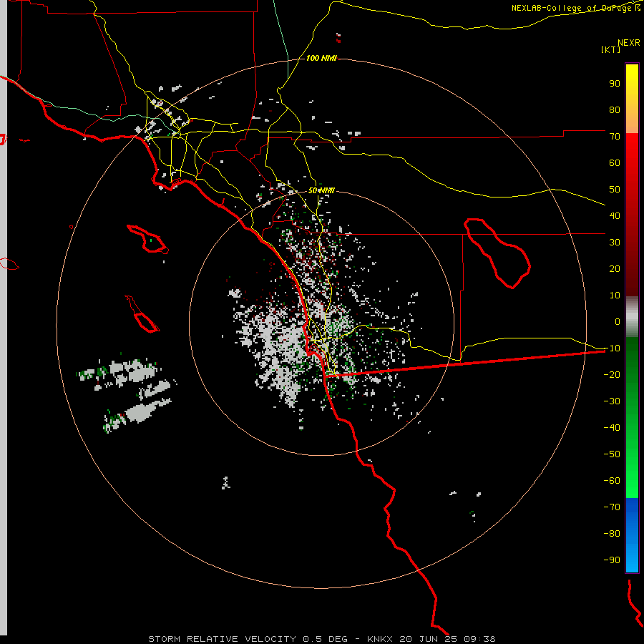Select the -40 scale label
644x644 pixels.
pyautogui.click(x=612, y=428)
